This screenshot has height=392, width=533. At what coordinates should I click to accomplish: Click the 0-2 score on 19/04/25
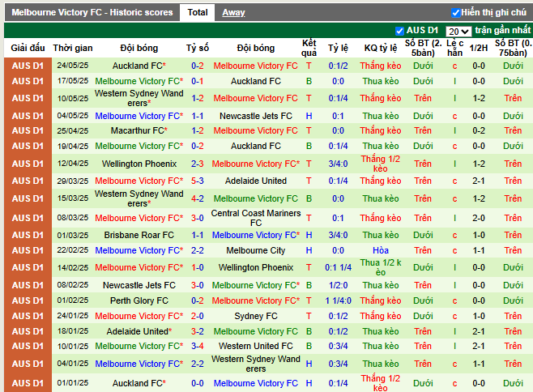(197, 146)
